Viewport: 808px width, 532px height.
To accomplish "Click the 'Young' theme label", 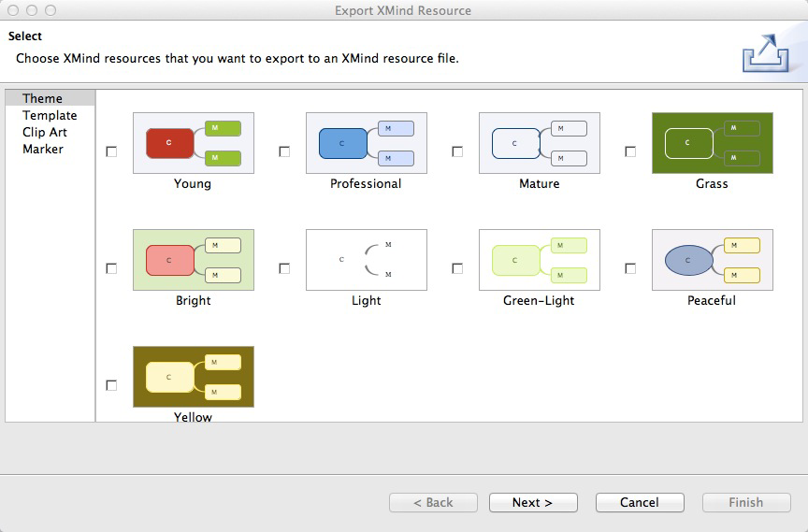I will 193,184.
